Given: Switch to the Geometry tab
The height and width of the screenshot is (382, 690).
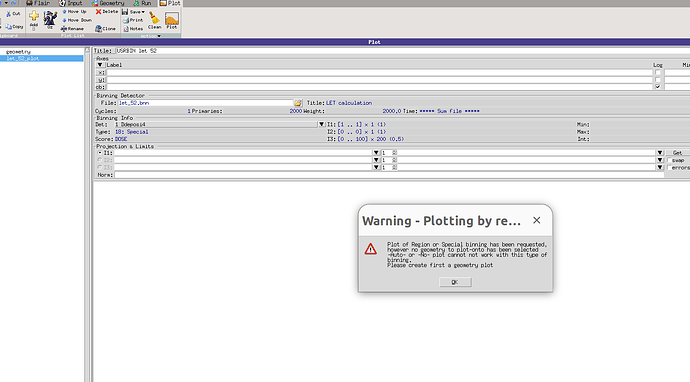Looking at the screenshot, I should click(108, 3).
